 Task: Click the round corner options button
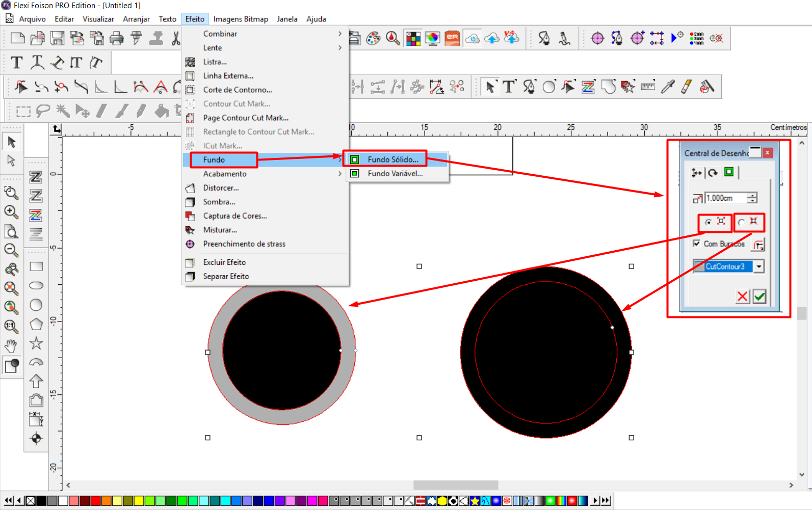click(758, 245)
